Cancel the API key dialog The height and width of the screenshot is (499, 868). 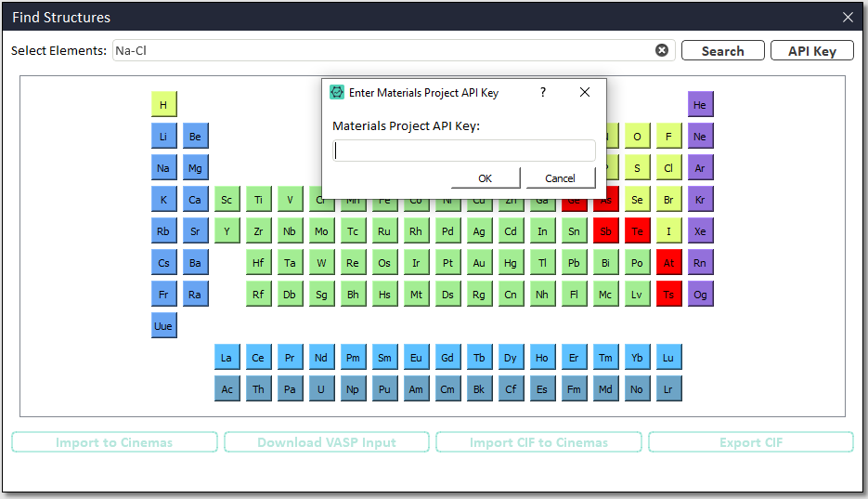(x=560, y=177)
